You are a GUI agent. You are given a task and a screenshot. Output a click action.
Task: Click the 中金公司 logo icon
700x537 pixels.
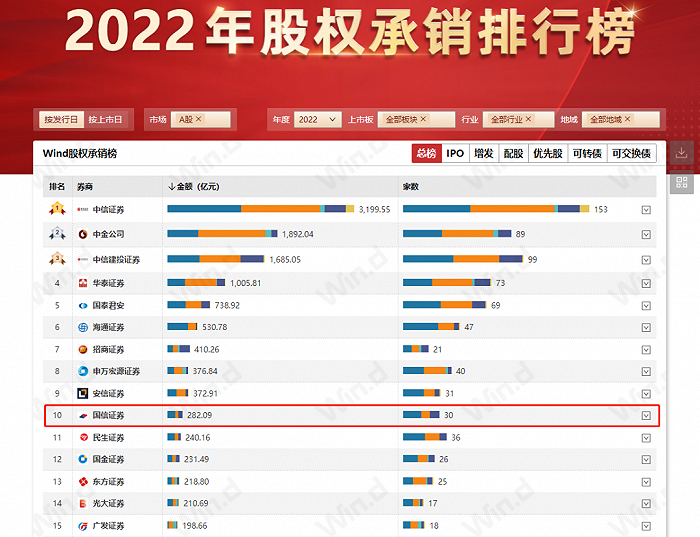point(83,234)
